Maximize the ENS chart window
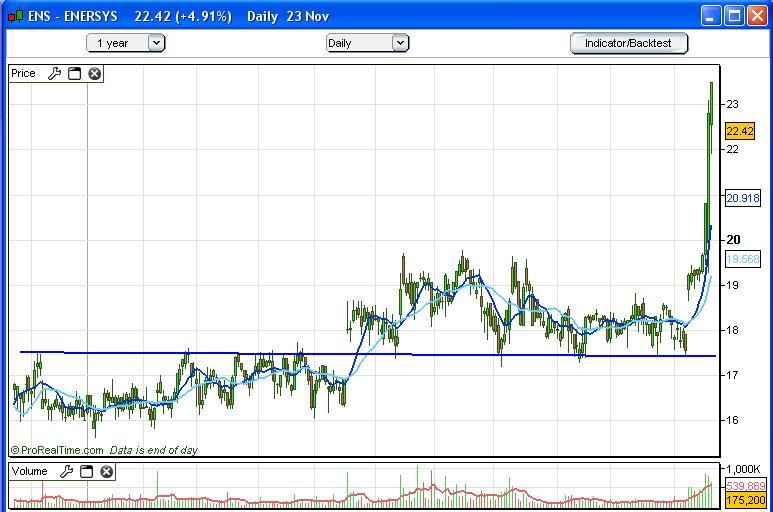 [x=734, y=16]
